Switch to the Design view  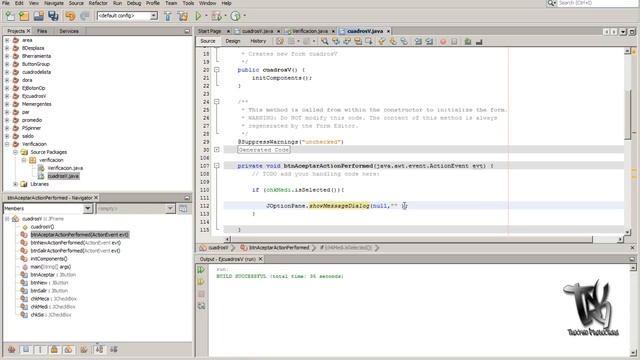[x=233, y=41]
